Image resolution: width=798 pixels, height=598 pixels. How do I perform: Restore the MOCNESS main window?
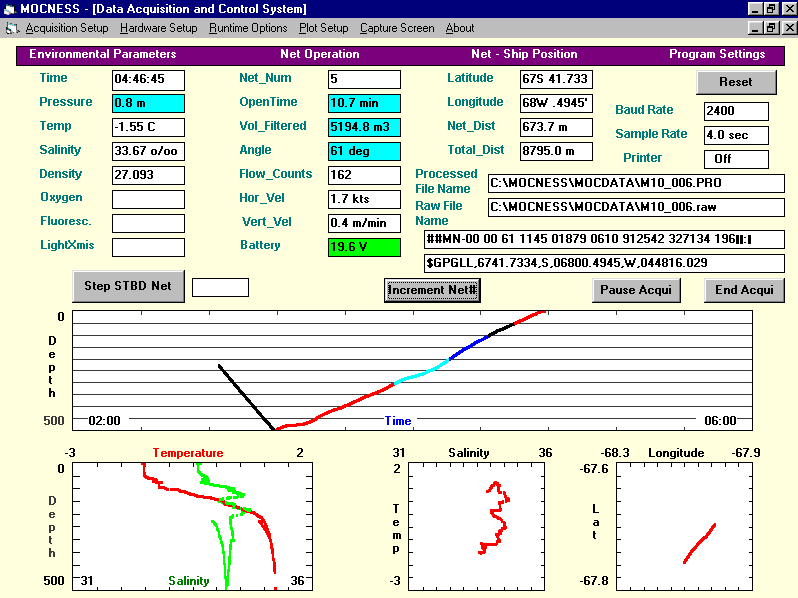pyautogui.click(x=771, y=9)
